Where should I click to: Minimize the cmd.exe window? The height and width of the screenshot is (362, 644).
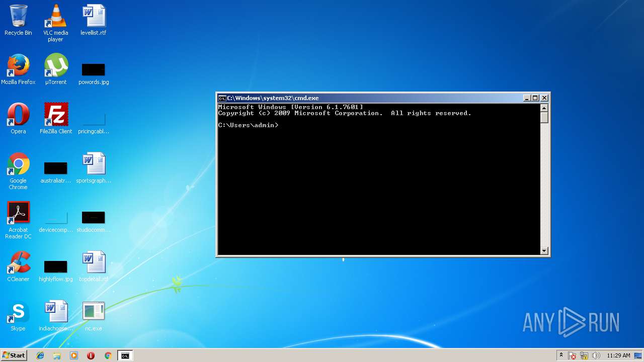[x=527, y=98]
